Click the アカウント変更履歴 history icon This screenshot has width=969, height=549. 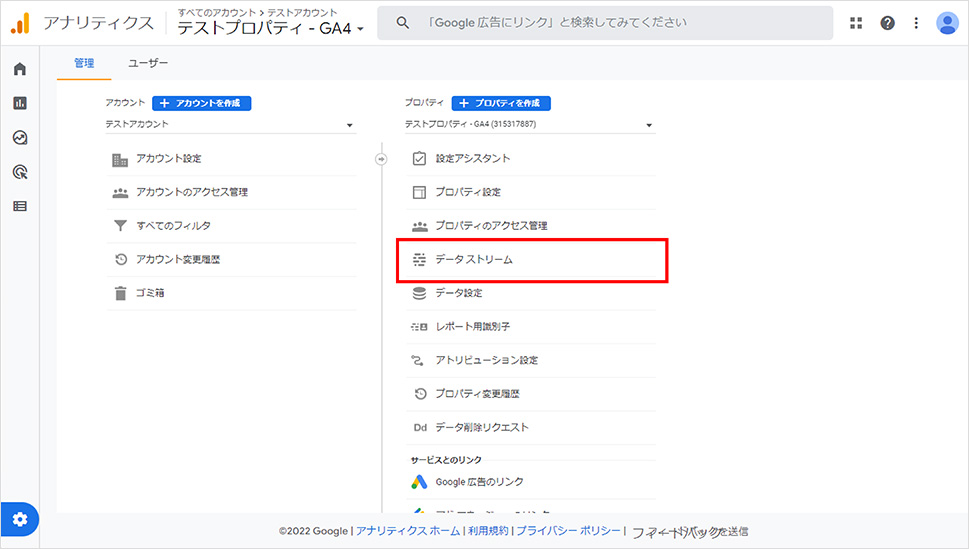coord(121,260)
